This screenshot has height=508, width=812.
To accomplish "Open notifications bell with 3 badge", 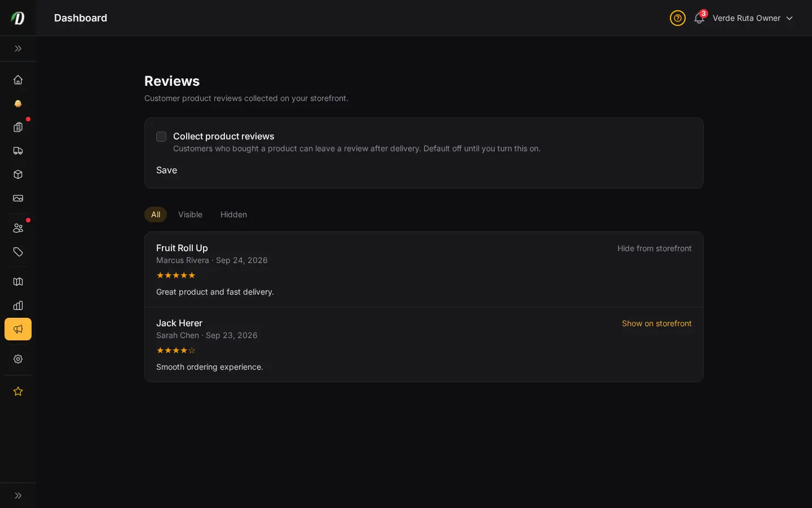I will click(x=699, y=18).
